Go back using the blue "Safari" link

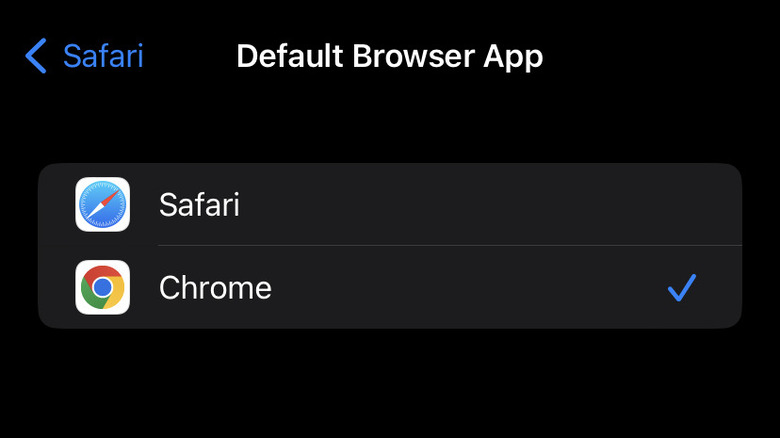103,56
